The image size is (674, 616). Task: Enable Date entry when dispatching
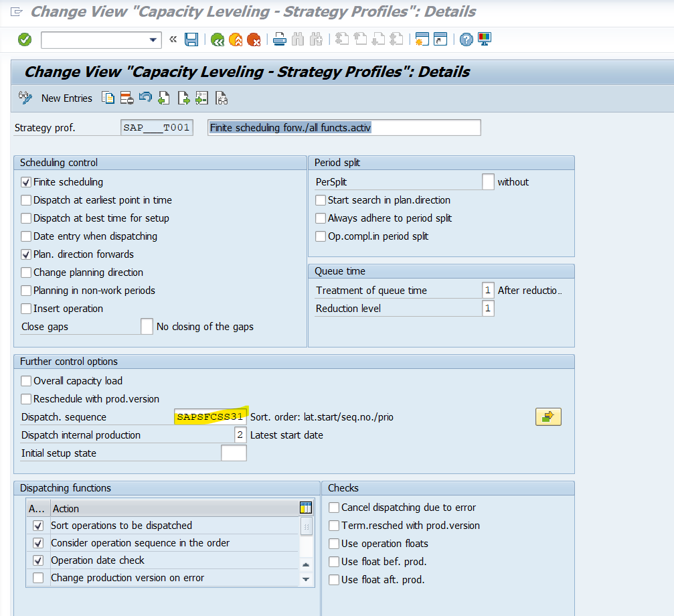(26, 236)
